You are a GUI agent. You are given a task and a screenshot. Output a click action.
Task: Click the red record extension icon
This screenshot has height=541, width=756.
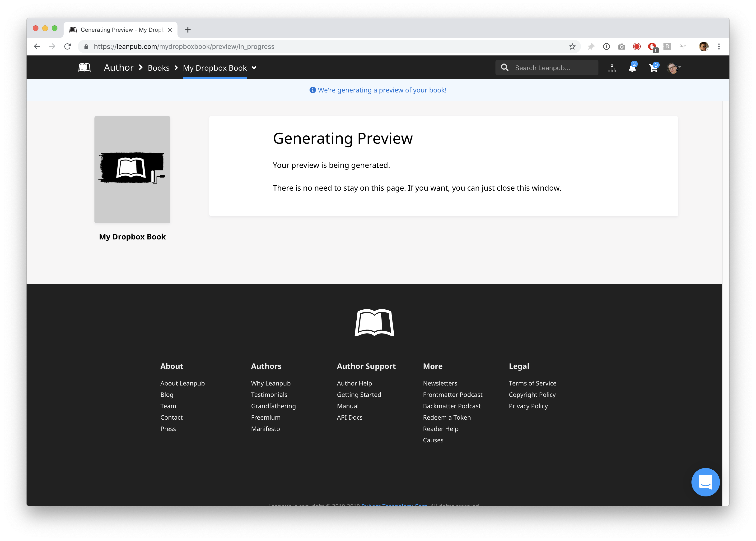[637, 47]
